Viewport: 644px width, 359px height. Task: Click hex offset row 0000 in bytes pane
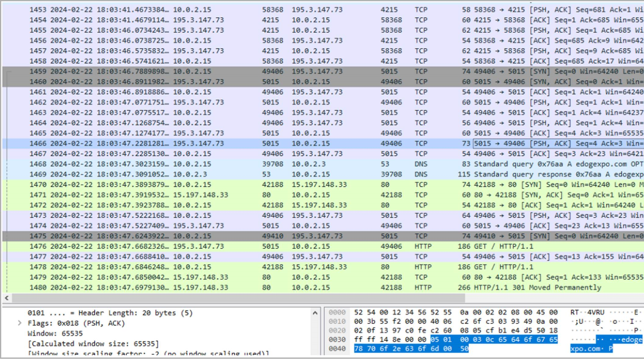(x=337, y=312)
